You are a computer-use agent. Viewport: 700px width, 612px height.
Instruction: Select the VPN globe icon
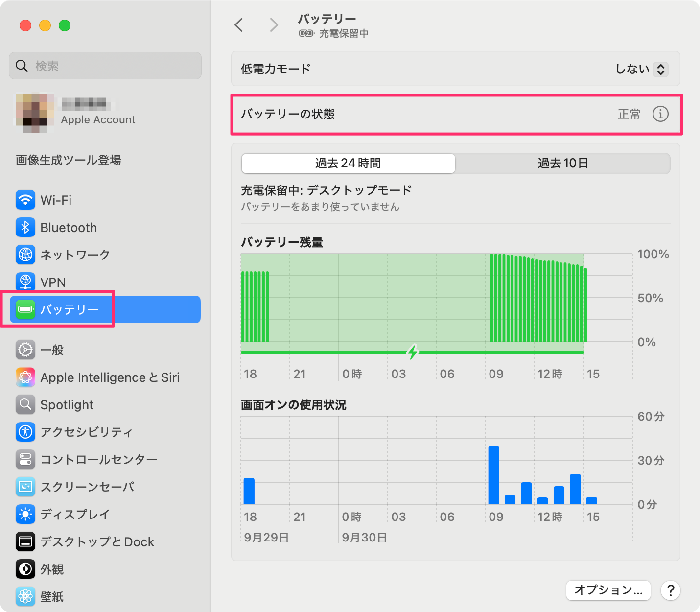point(25,282)
